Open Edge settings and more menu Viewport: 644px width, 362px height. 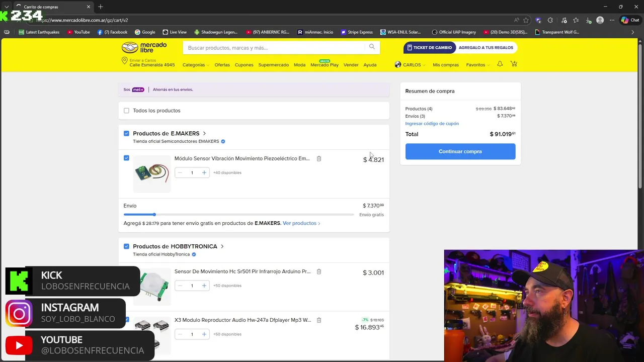612,20
